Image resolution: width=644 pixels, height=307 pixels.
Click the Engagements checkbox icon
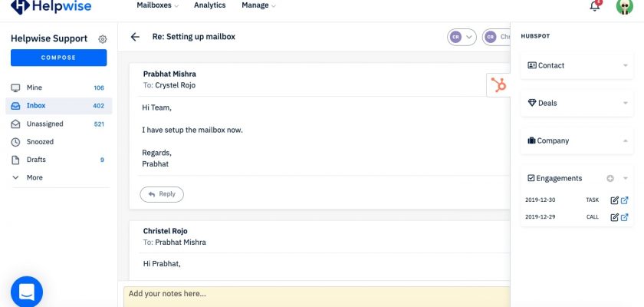click(x=531, y=178)
